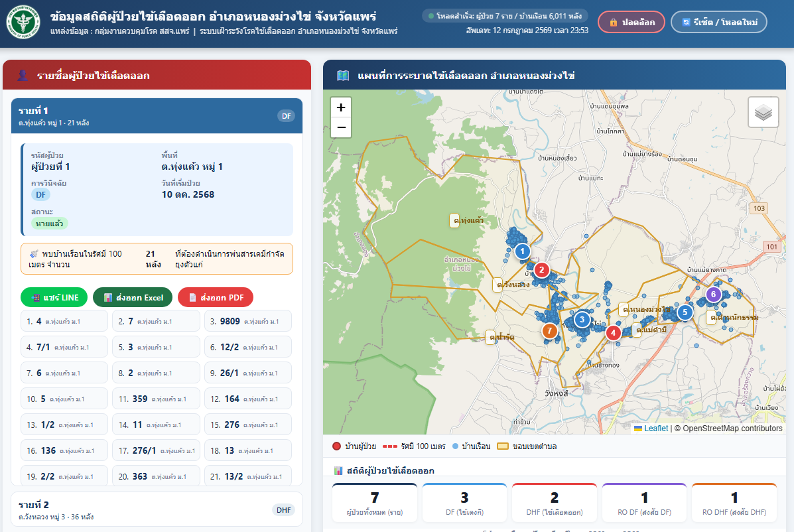The width and height of the screenshot is (794, 532).
Task: Select house entry 2. 7 ต.ทุ่งแค้ว ม.1
Action: click(x=156, y=321)
